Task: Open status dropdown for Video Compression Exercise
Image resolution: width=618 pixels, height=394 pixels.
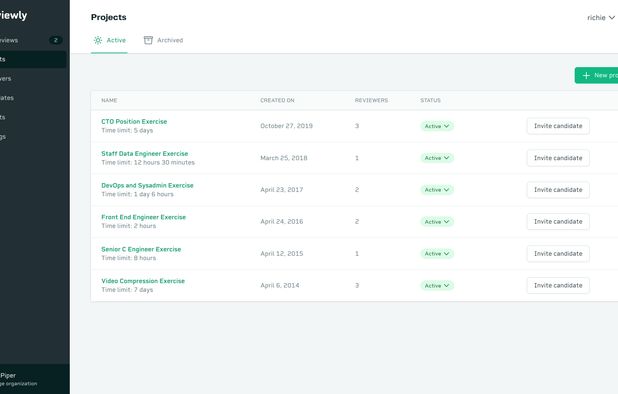Action: [437, 286]
